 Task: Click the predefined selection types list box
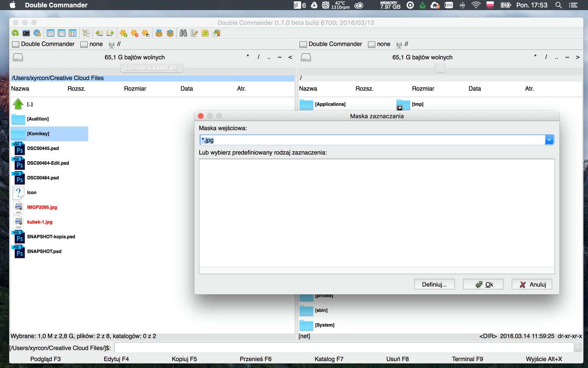point(377,216)
